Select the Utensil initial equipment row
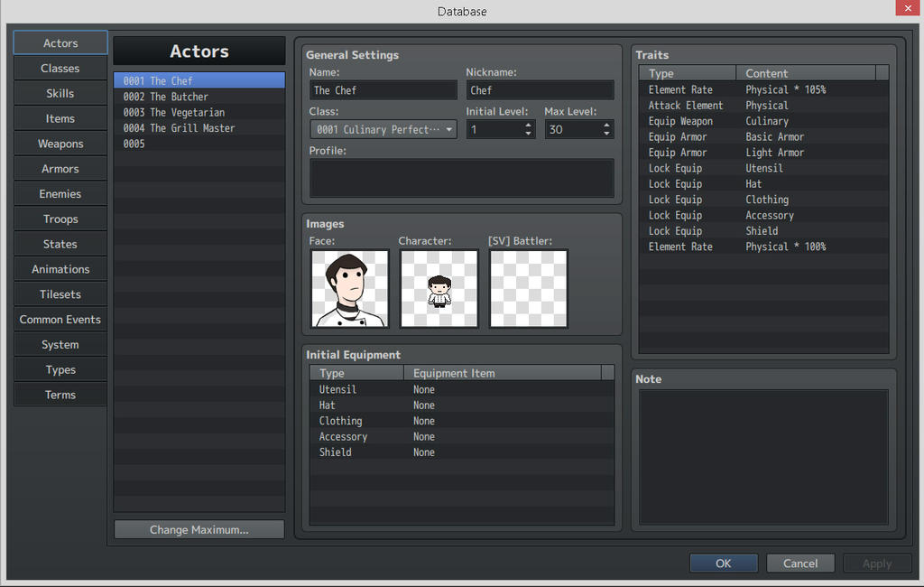 click(x=461, y=390)
